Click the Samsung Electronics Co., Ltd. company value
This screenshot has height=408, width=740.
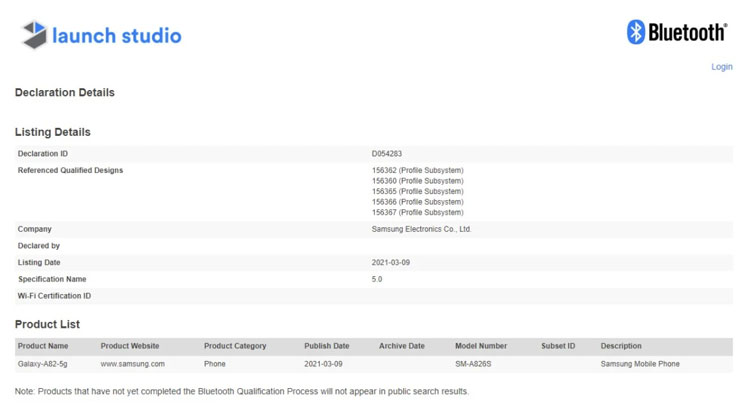tap(421, 229)
